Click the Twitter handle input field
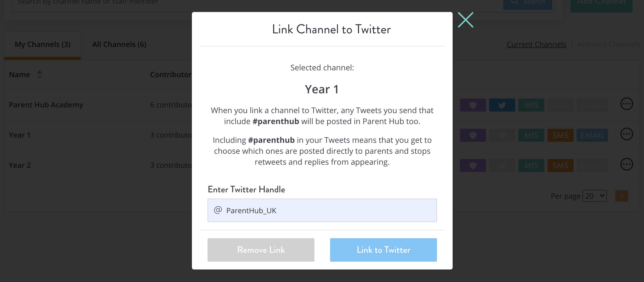This screenshot has height=282, width=644. click(322, 210)
